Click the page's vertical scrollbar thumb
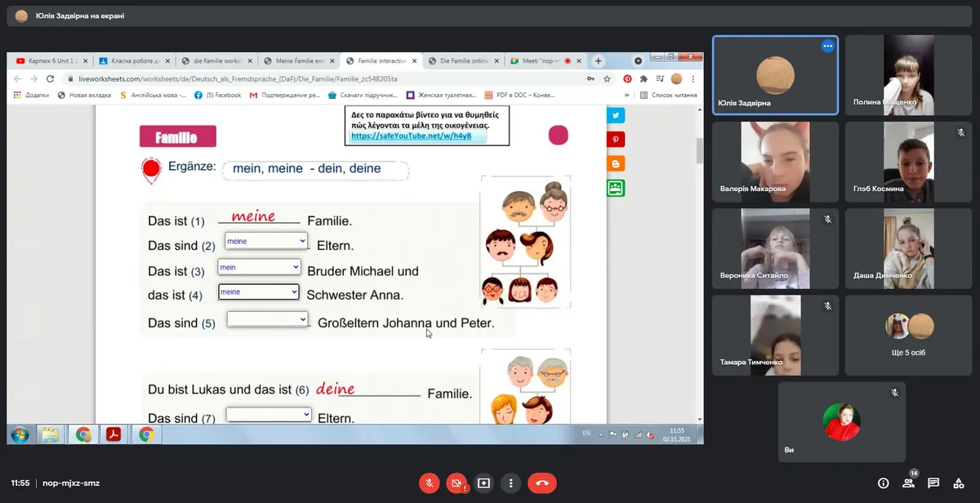980x503 pixels. [699, 151]
